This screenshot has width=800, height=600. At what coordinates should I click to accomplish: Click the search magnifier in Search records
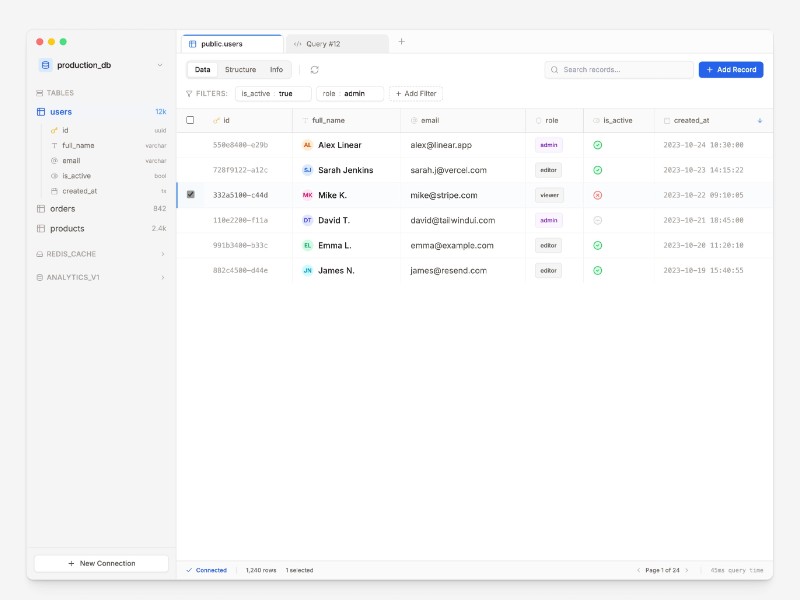click(x=554, y=70)
